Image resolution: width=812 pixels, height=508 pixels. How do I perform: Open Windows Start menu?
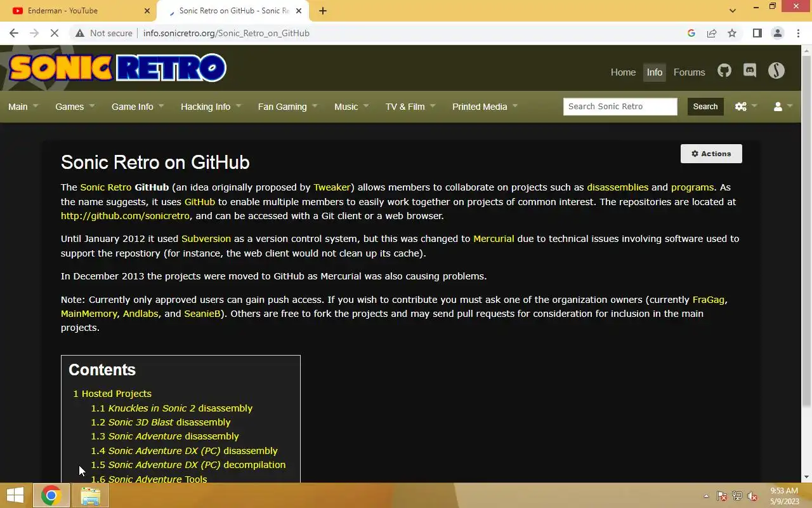pos(15,495)
